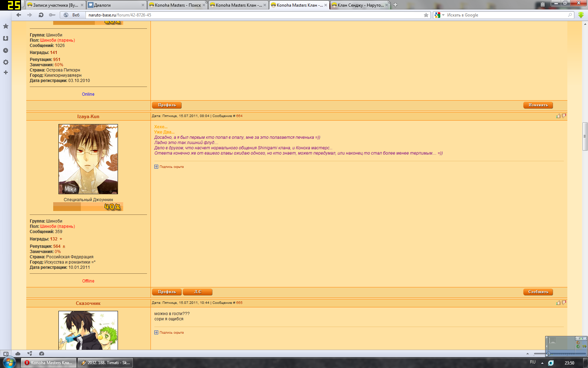Open the History clock panel in the sidebar

pos(6,50)
